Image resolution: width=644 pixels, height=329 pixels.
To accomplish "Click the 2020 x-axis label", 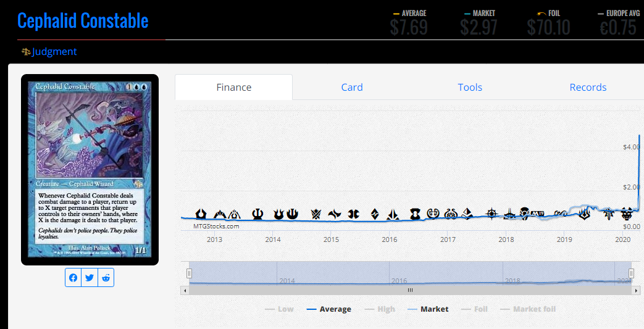I will click(x=622, y=239).
